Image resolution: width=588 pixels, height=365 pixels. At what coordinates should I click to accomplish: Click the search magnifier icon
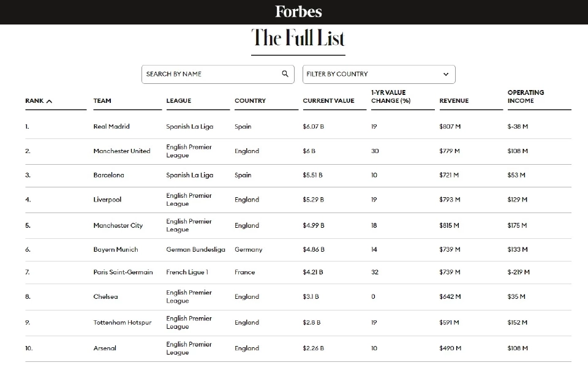285,74
